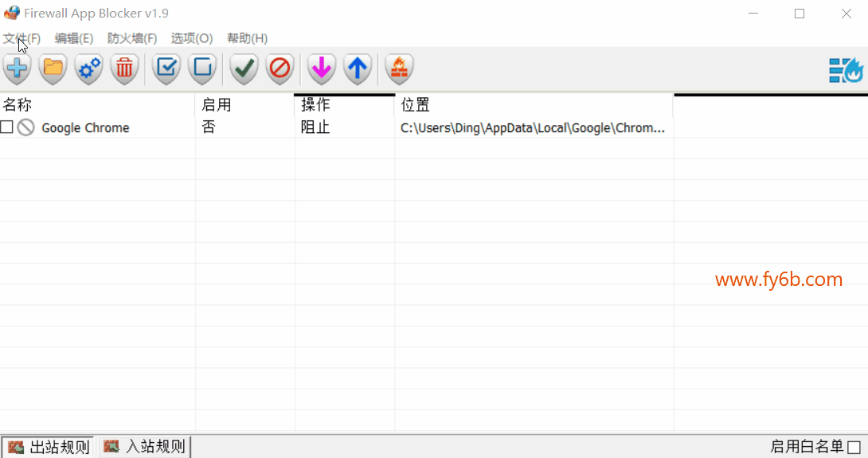Sort by the 操作 column header
Image resolution: width=868 pixels, height=458 pixels.
click(344, 104)
